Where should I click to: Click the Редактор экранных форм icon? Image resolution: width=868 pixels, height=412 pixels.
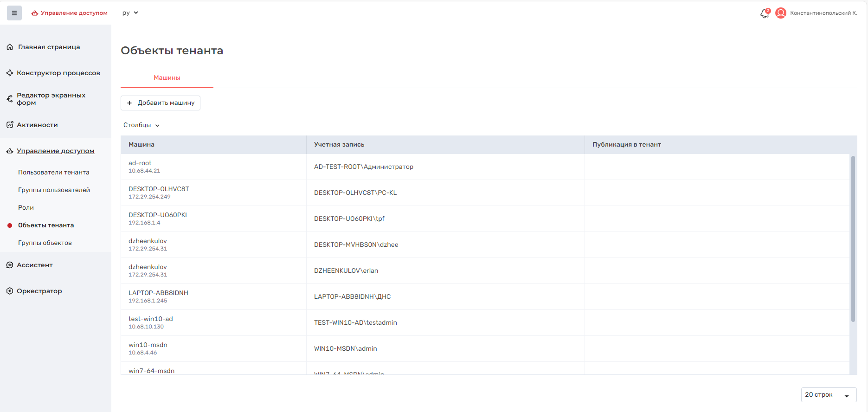pos(10,99)
